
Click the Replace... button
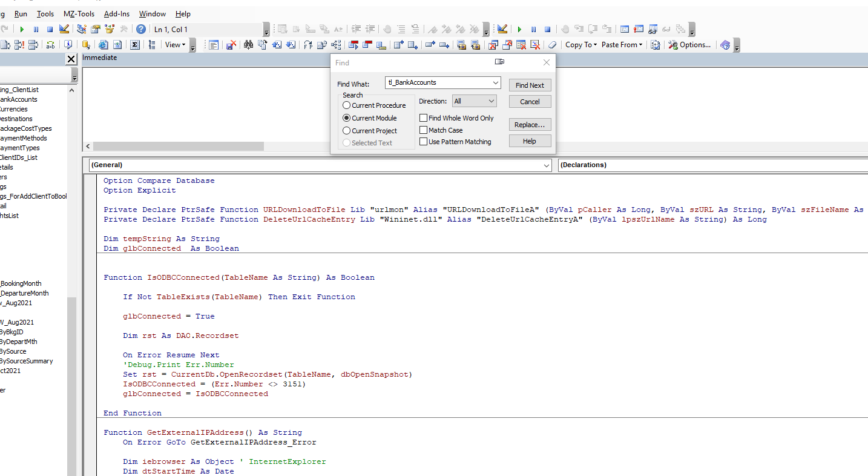pyautogui.click(x=530, y=125)
